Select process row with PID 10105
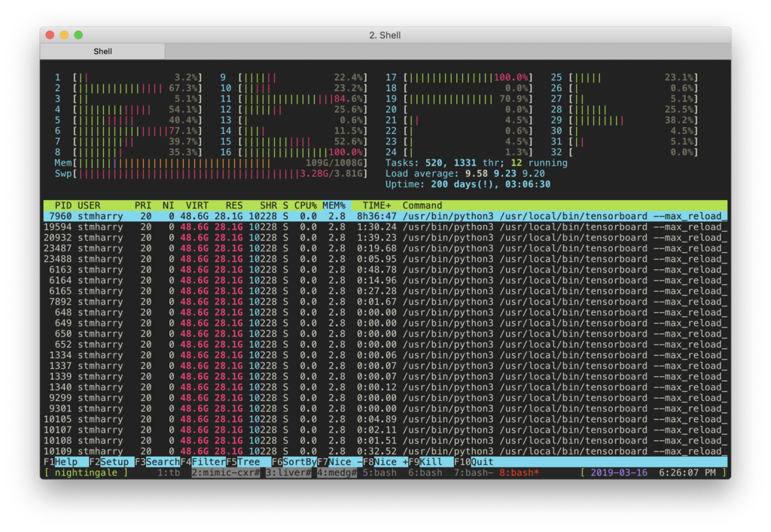This screenshot has height=532, width=771. (x=385, y=419)
